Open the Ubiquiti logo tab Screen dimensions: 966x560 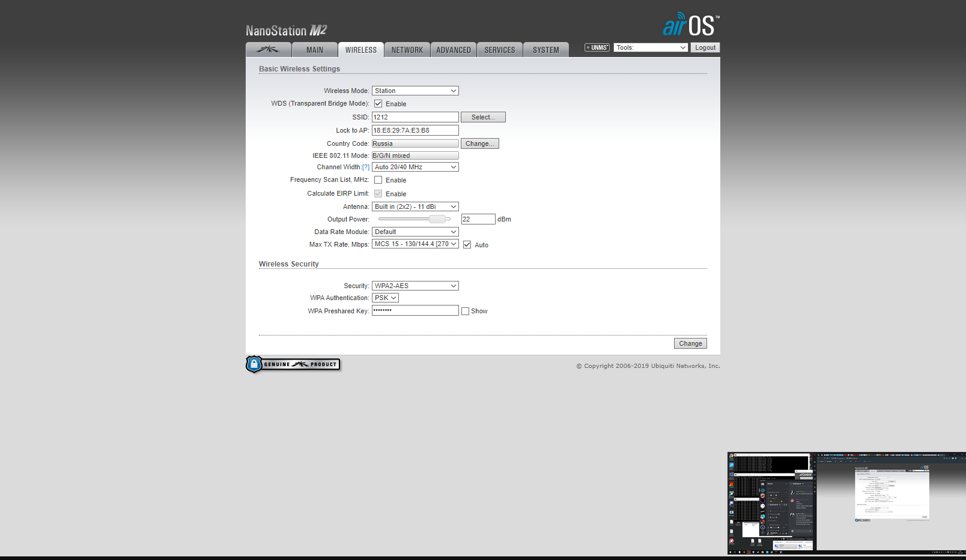point(269,50)
